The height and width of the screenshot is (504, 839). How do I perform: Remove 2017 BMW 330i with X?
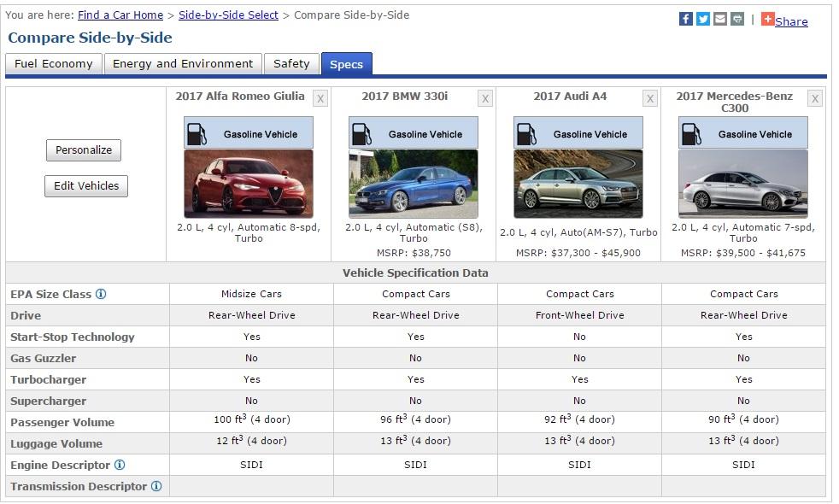point(484,98)
